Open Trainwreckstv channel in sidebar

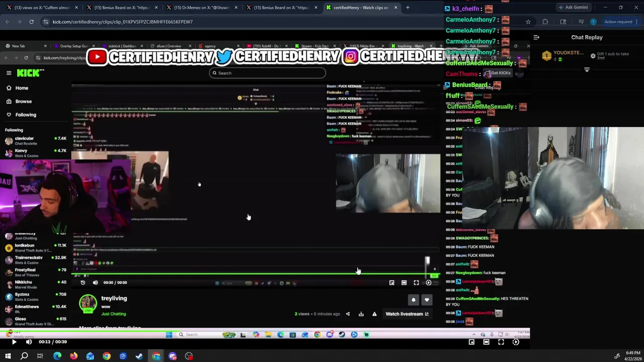(35, 260)
